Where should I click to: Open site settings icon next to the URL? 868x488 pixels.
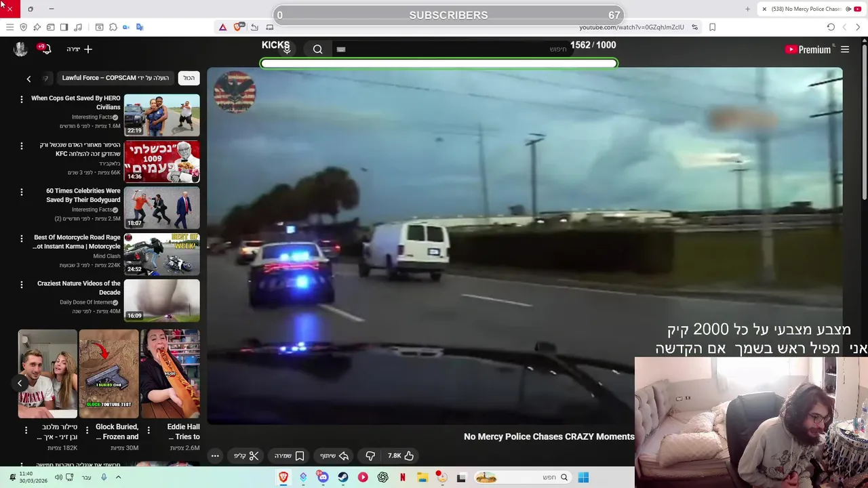694,27
